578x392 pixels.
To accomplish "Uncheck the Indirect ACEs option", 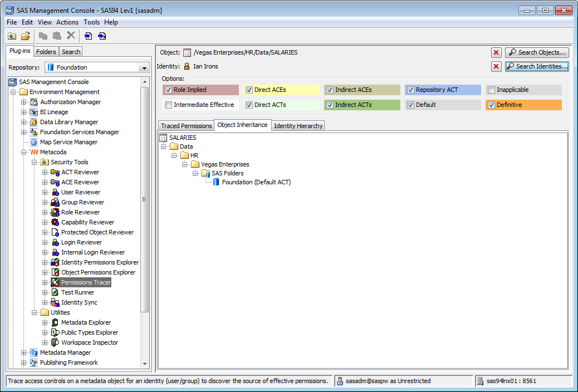I will click(x=330, y=90).
